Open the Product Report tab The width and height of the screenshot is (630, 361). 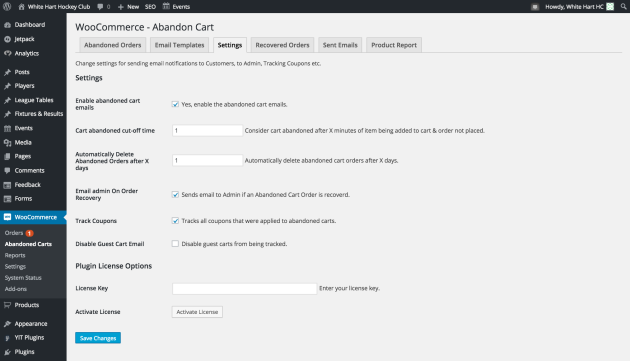click(x=394, y=45)
